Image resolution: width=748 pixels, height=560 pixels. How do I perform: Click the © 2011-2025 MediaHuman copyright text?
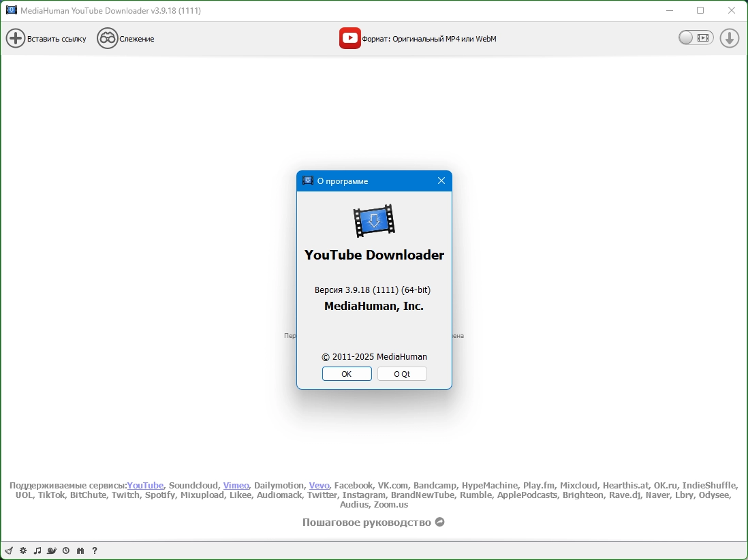click(374, 357)
